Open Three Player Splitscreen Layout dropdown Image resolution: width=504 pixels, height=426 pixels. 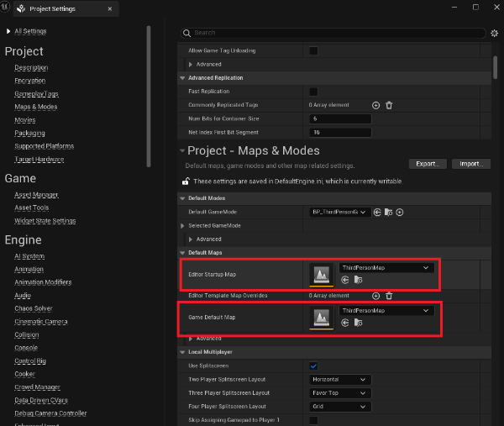point(340,393)
